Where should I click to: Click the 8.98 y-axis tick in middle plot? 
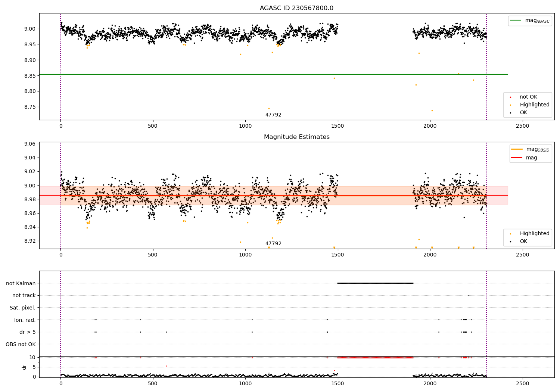[x=30, y=199]
